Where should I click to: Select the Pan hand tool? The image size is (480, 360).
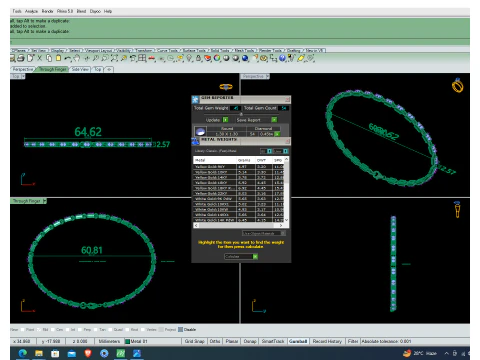(x=77, y=58)
